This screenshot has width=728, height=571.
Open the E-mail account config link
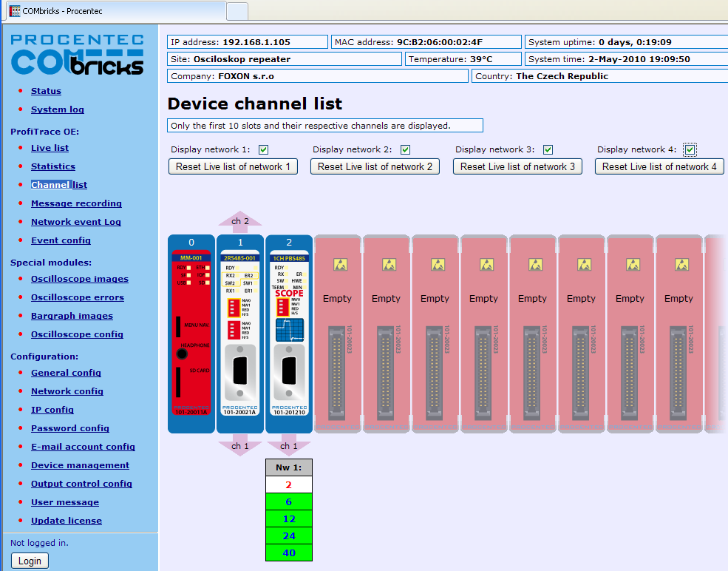[x=83, y=447]
